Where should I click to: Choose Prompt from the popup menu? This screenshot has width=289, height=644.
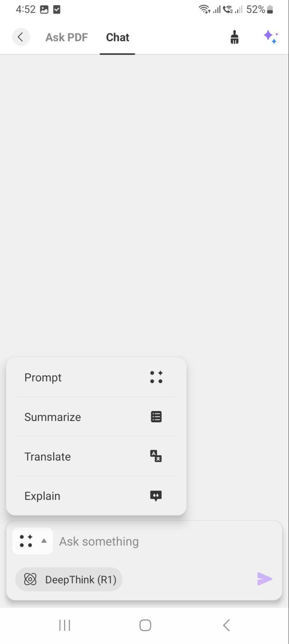[x=96, y=377]
